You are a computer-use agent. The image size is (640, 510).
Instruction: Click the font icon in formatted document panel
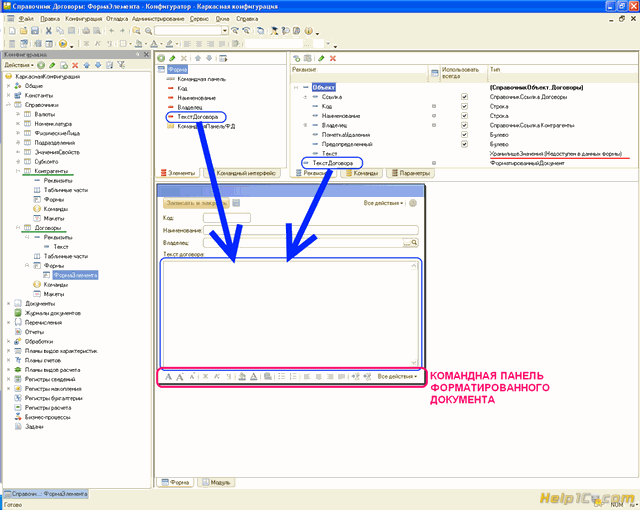click(168, 376)
